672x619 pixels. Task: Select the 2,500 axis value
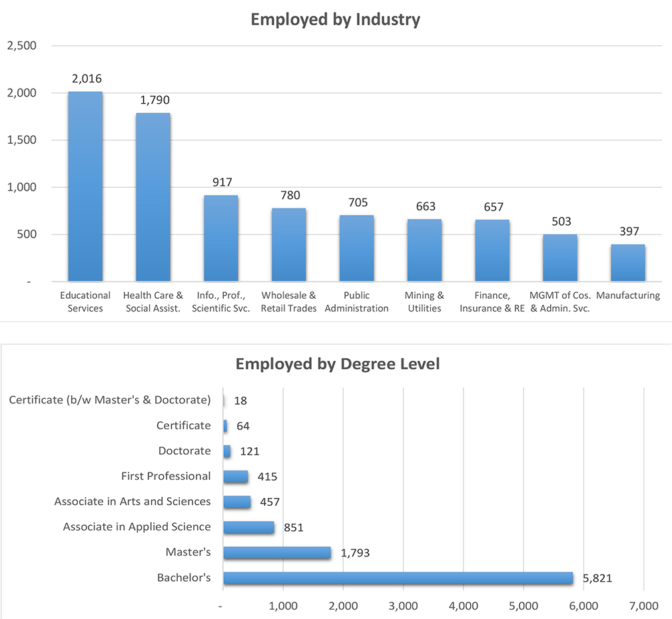[x=23, y=45]
